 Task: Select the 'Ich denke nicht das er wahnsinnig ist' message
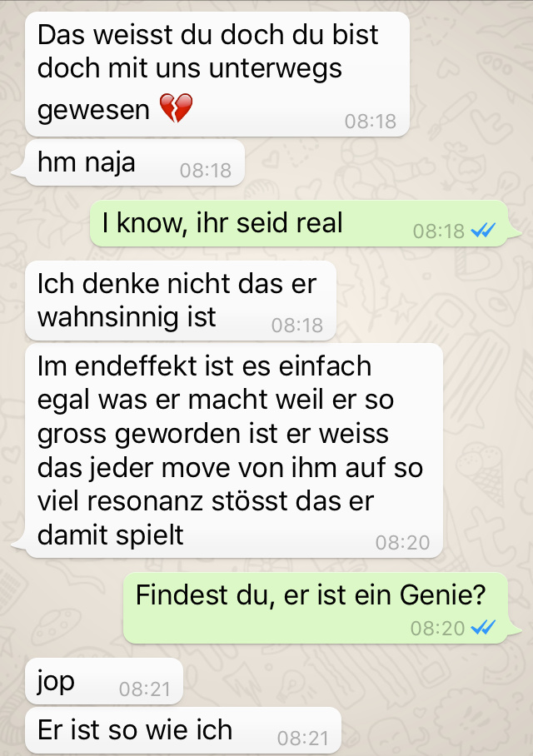point(181,301)
